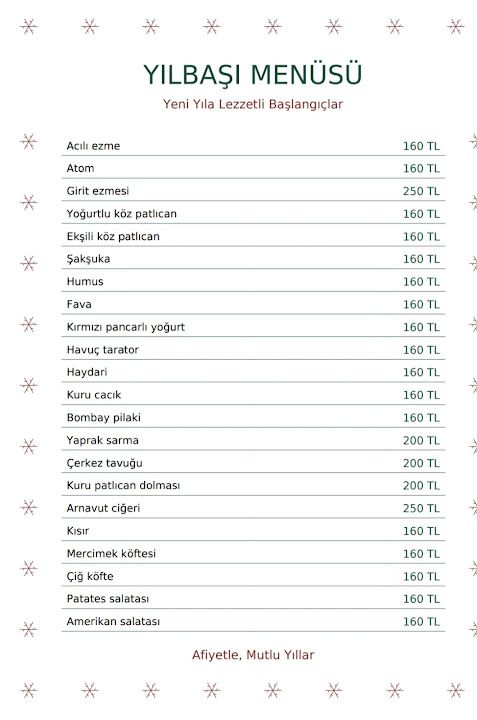Click the Şakşuka menu entry
This screenshot has width=477, height=720.
(x=88, y=259)
